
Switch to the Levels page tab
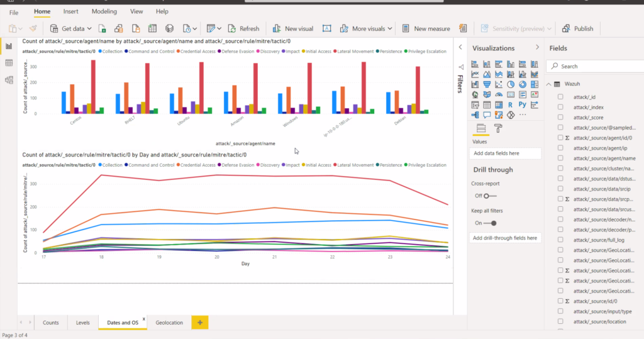pos(82,323)
